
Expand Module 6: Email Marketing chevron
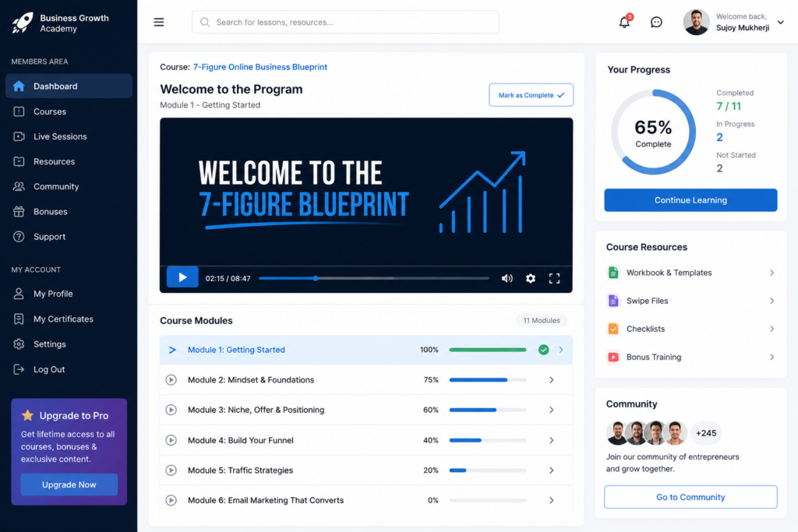(x=551, y=501)
